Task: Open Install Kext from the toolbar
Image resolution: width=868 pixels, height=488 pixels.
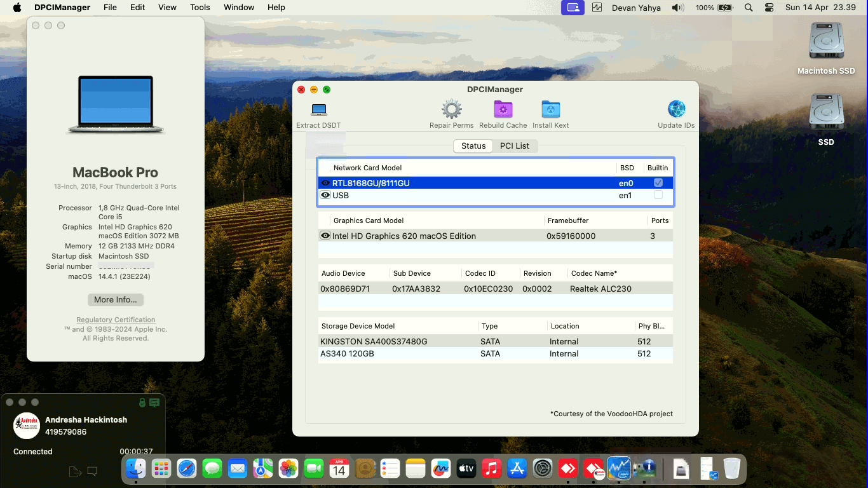Action: 550,109
